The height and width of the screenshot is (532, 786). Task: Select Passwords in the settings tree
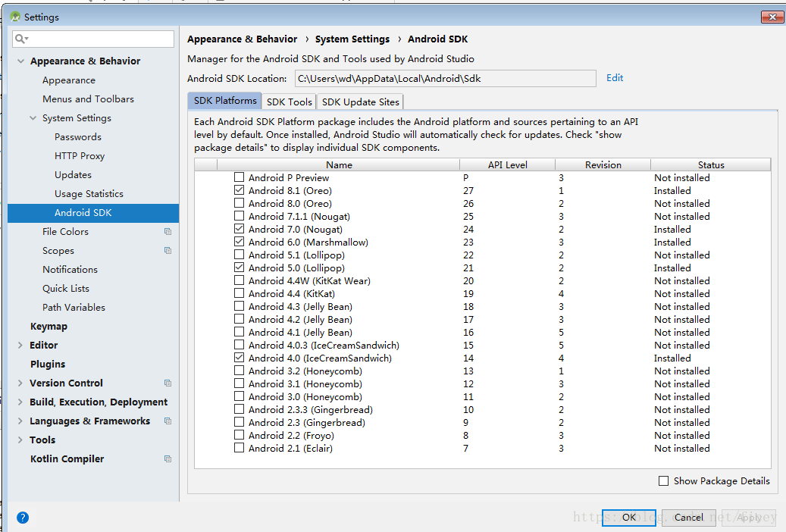click(78, 137)
